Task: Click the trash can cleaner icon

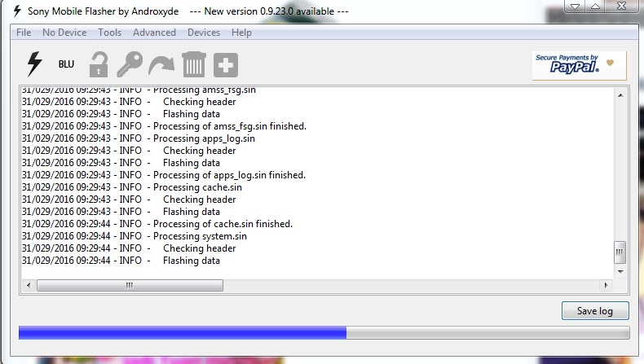Action: (x=194, y=64)
